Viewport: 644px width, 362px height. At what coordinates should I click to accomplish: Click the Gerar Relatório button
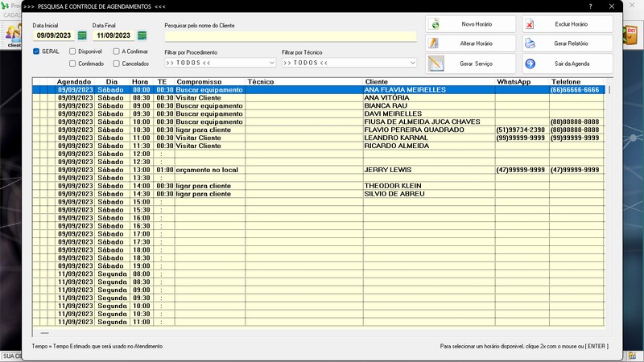pyautogui.click(x=568, y=43)
